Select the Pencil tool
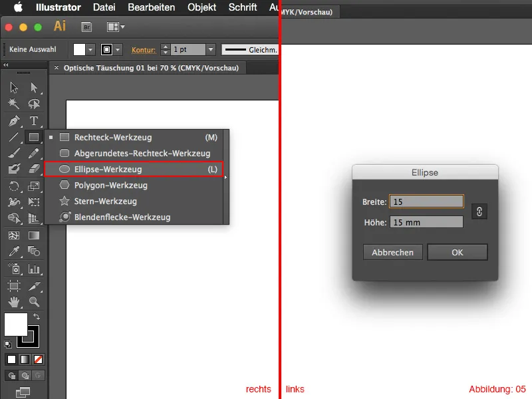Screen dimensions: 532x399 pyautogui.click(x=34, y=154)
